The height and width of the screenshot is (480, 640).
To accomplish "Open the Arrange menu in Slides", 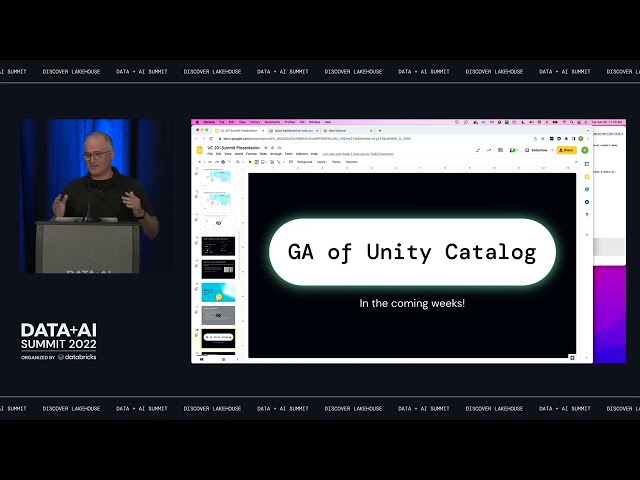I will [x=276, y=154].
